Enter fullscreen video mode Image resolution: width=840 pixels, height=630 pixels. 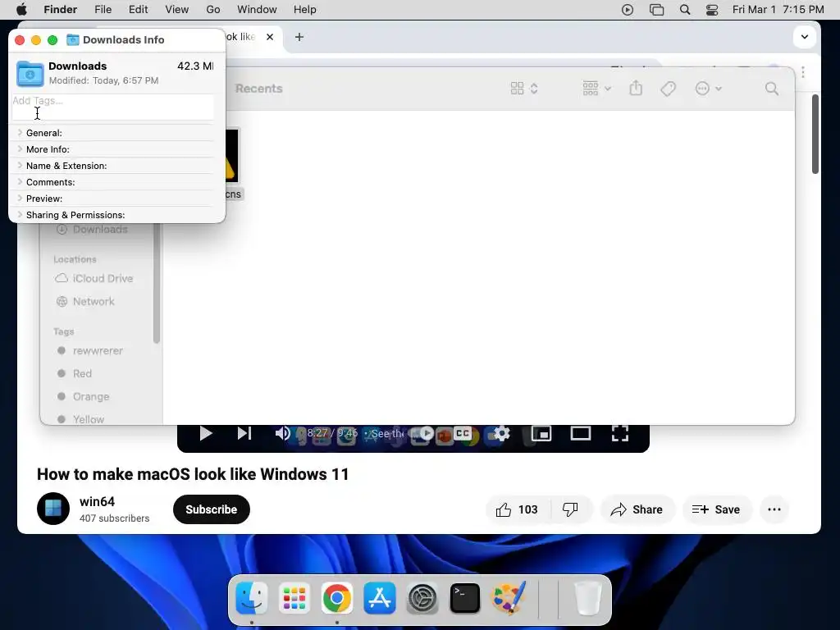[x=620, y=433]
